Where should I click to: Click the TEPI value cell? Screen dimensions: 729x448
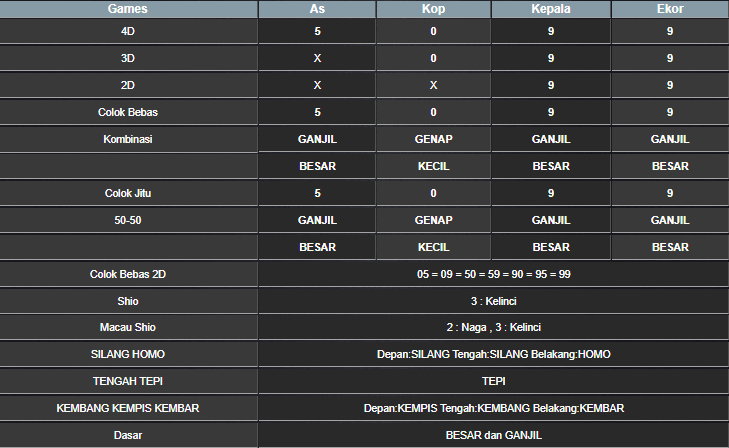pyautogui.click(x=493, y=381)
